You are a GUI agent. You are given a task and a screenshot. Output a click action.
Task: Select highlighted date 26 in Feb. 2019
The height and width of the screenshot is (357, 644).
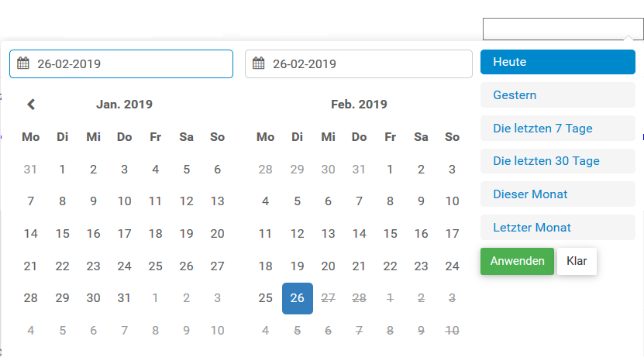297,298
